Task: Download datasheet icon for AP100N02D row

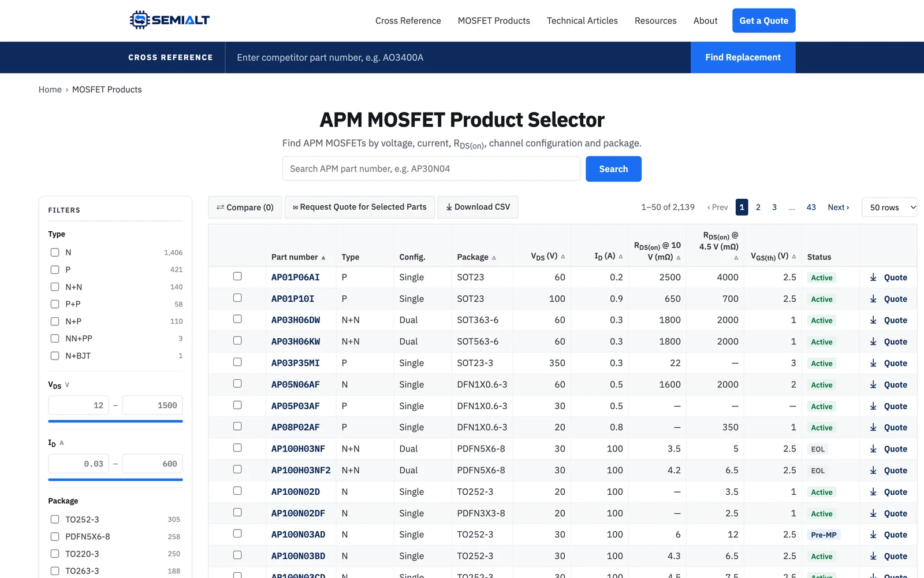Action: pos(873,492)
